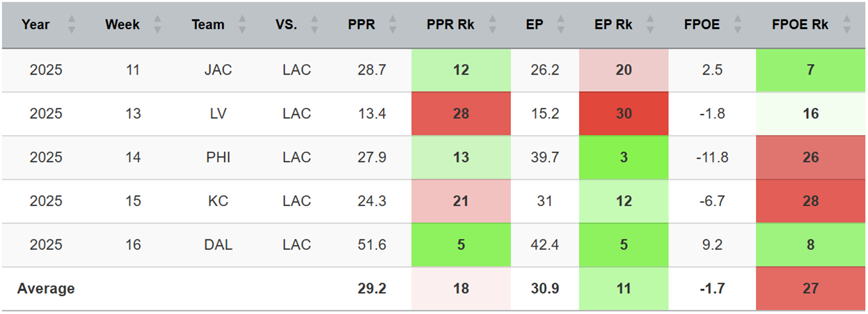
Task: Click the DAL team cell
Action: [x=219, y=245]
